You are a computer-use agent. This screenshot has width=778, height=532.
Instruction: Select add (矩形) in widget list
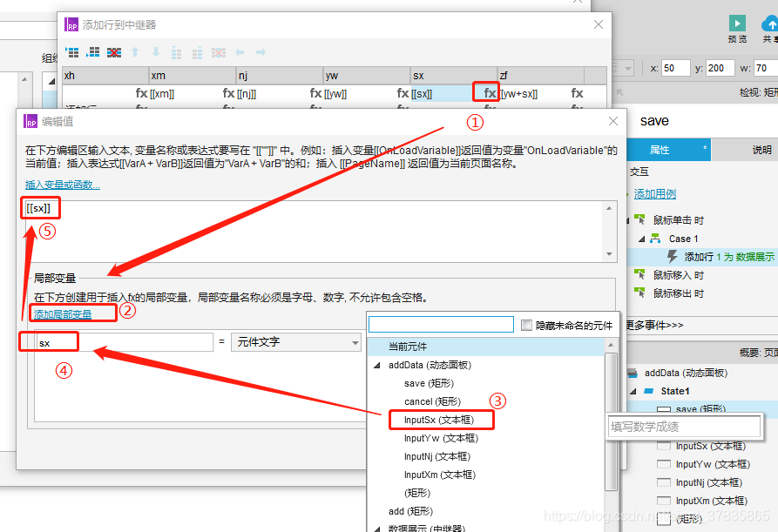[411, 511]
